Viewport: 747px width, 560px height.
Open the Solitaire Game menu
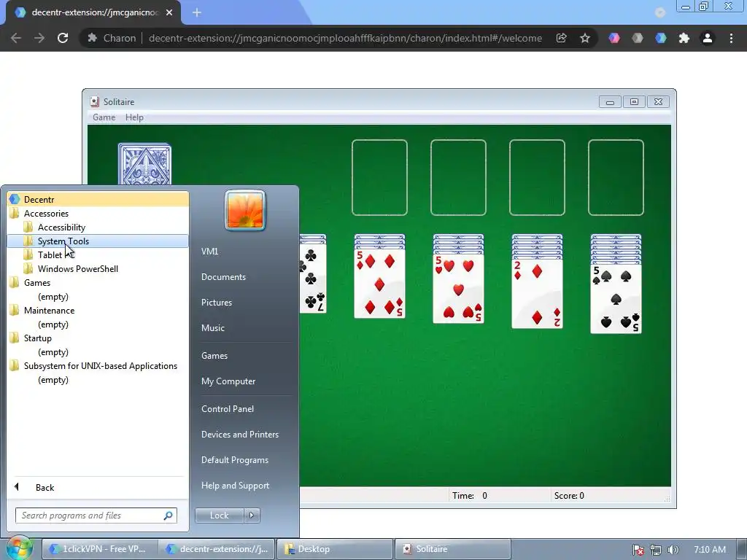click(104, 117)
